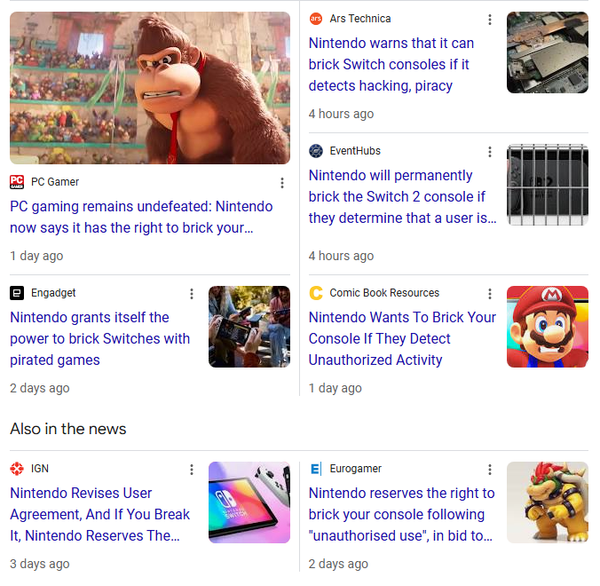Screen dimensions: 600x586
Task: Open the Ars Technica article options menu
Action: (x=490, y=20)
